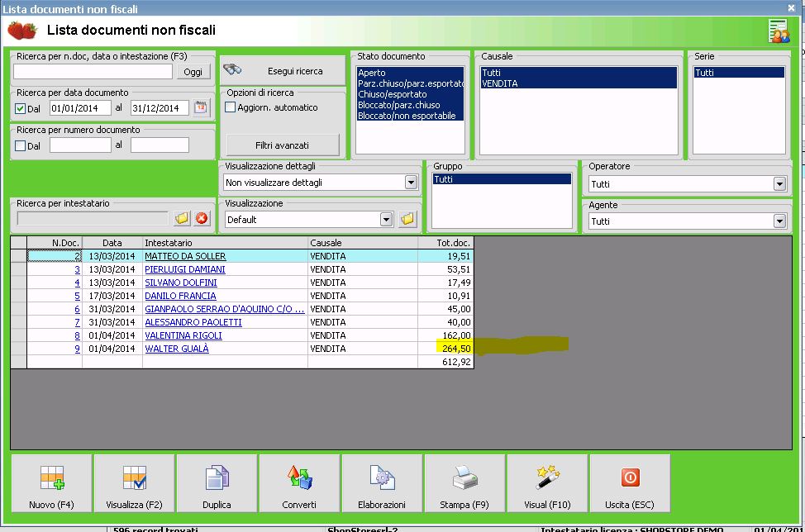Image resolution: width=805 pixels, height=532 pixels.
Task: Click the Nuovo (F4) new document icon
Action: click(52, 478)
